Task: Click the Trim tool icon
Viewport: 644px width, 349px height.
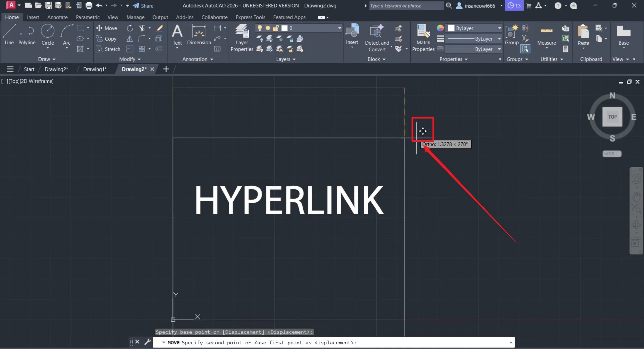Action: [x=142, y=28]
